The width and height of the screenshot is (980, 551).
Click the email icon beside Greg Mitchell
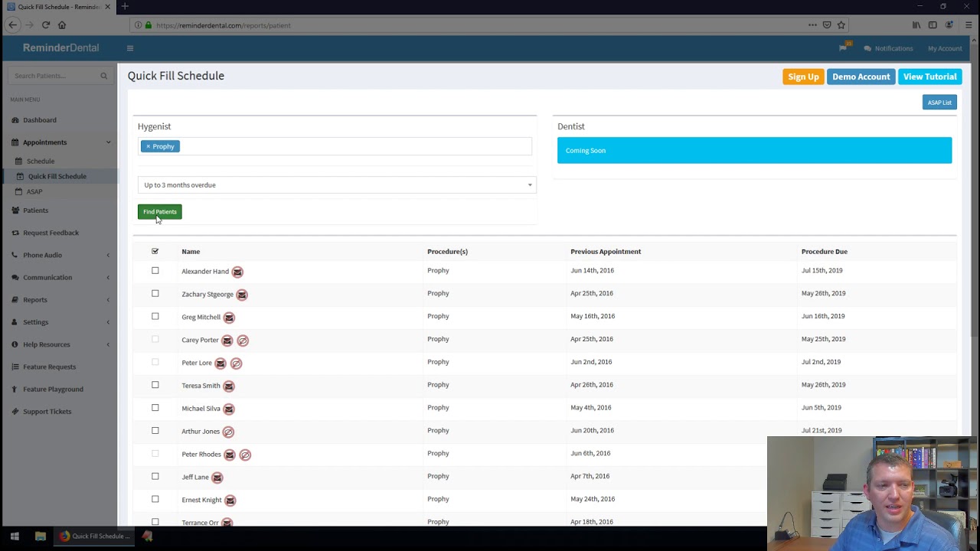click(x=229, y=318)
